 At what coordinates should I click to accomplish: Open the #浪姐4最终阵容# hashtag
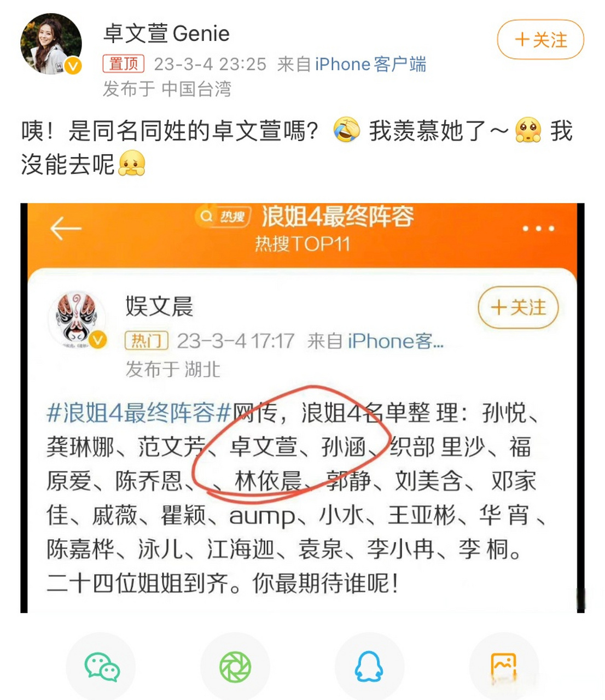[139, 413]
